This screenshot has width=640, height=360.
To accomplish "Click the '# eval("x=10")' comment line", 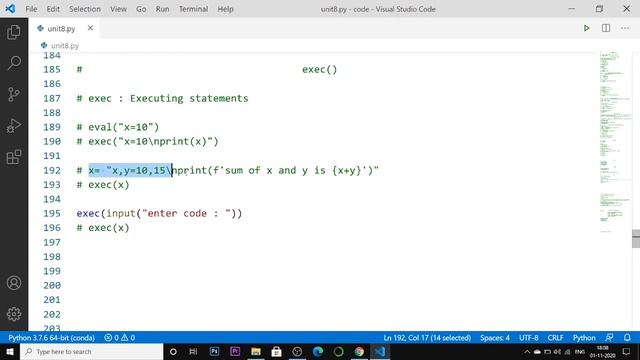I will (118, 127).
